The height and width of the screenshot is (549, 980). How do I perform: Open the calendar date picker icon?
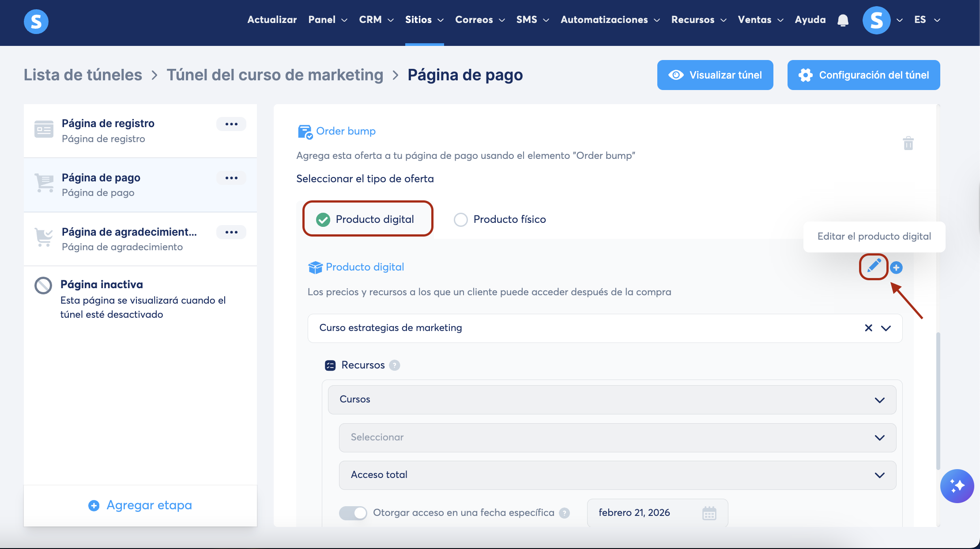pos(709,513)
